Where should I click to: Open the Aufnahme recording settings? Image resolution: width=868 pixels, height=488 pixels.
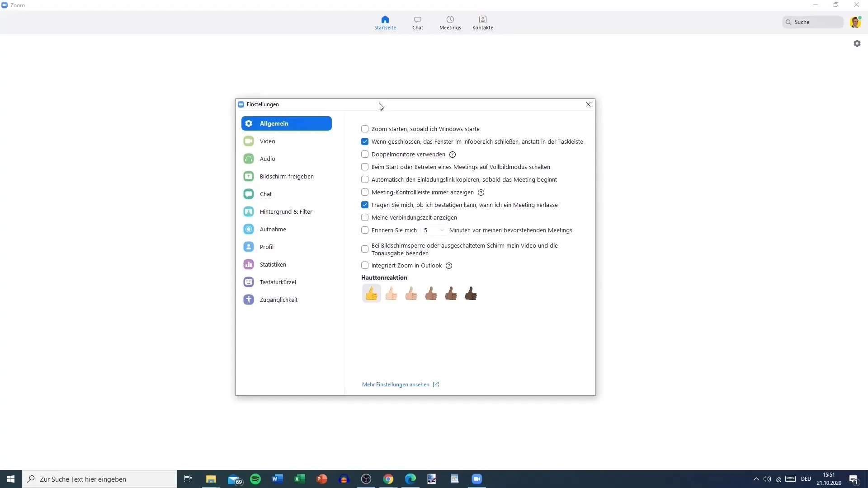[286, 229]
